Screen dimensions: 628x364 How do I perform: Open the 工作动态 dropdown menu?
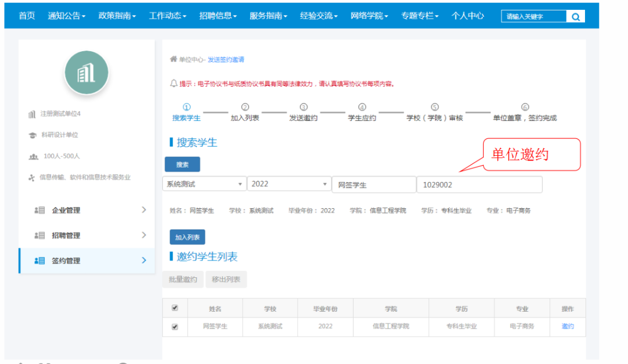[167, 16]
